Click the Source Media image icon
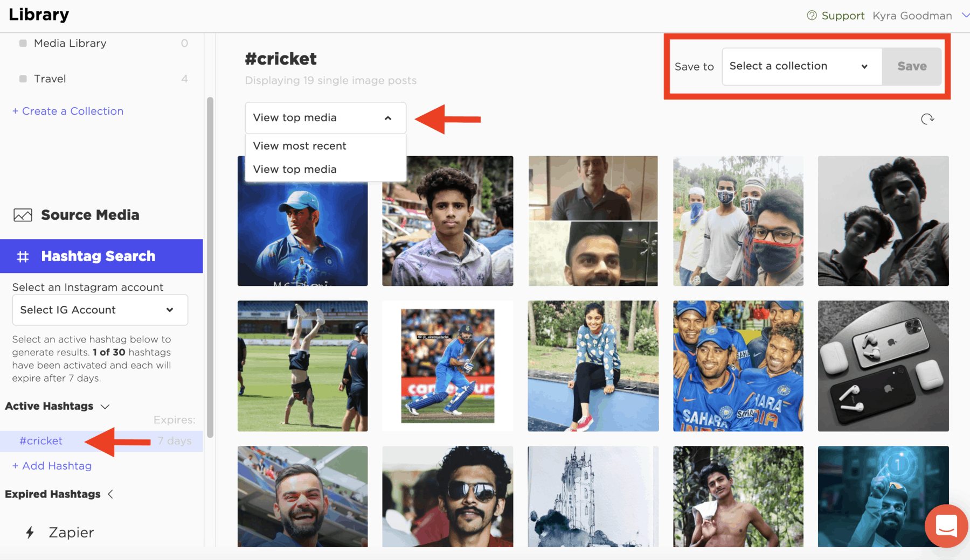Image resolution: width=970 pixels, height=560 pixels. coord(23,215)
